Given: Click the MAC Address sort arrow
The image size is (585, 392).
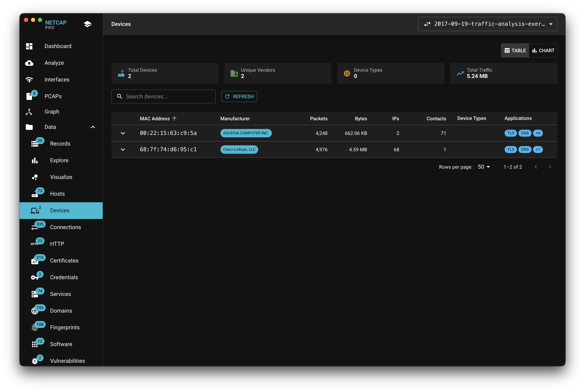Looking at the screenshot, I should pyautogui.click(x=174, y=119).
